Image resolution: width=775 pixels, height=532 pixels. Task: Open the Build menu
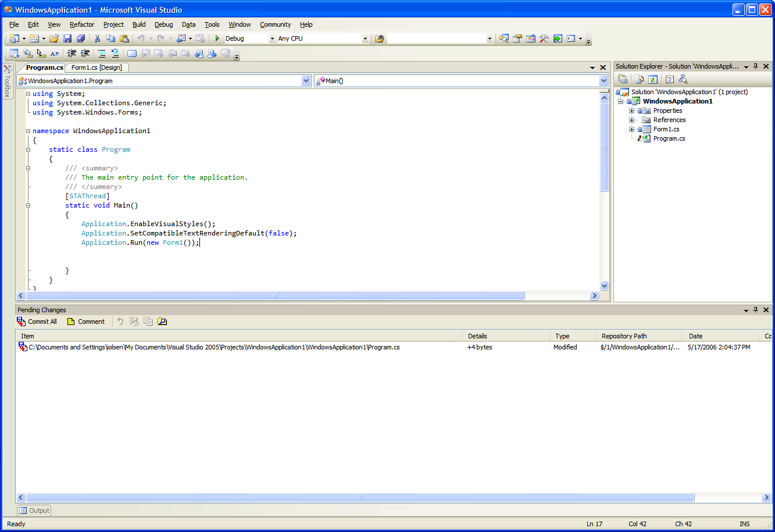[139, 24]
